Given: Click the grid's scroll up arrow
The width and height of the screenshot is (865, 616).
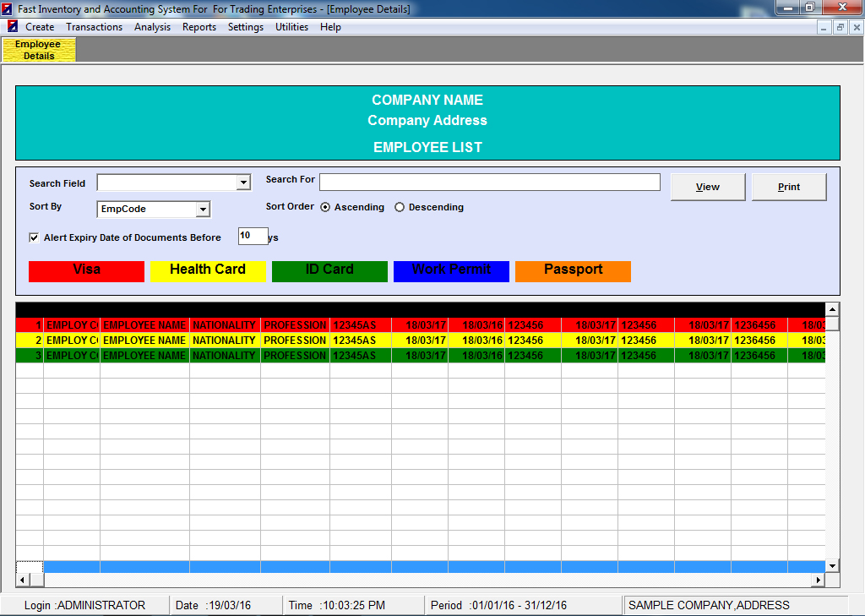Looking at the screenshot, I should click(x=832, y=309).
